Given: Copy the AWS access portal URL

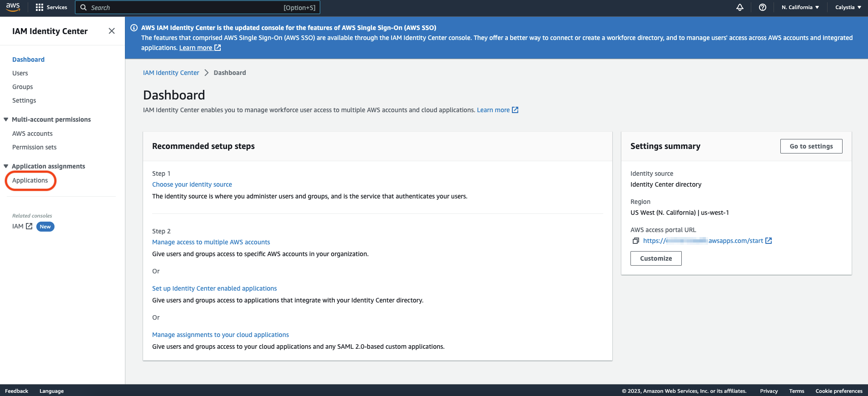Looking at the screenshot, I should click(635, 241).
